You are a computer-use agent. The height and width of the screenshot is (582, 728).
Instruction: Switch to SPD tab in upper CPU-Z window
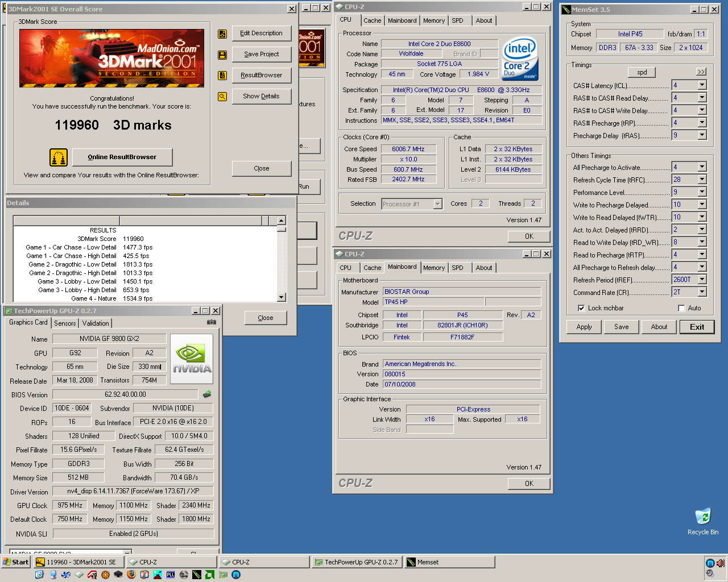pyautogui.click(x=458, y=20)
